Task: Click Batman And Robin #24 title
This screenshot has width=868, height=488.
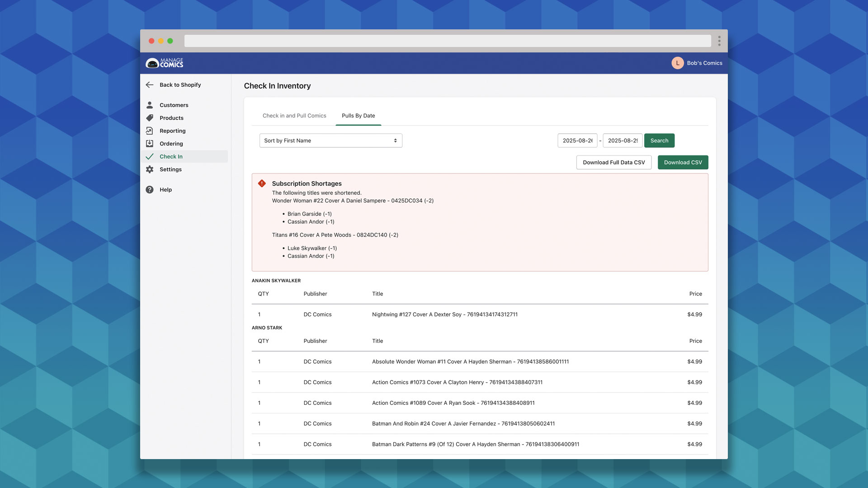Action: [463, 424]
